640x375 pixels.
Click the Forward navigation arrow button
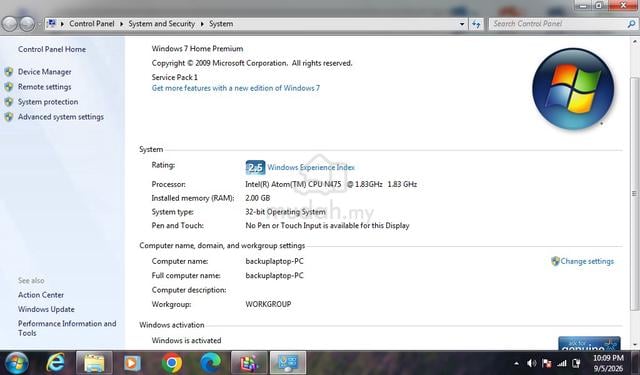(27, 24)
